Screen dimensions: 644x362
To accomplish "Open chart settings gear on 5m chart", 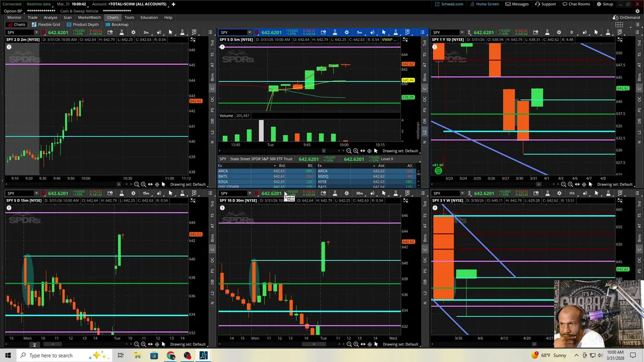I will 347,32.
